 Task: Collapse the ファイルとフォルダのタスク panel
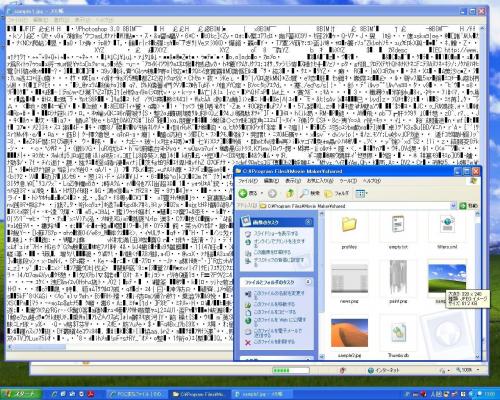[308, 282]
